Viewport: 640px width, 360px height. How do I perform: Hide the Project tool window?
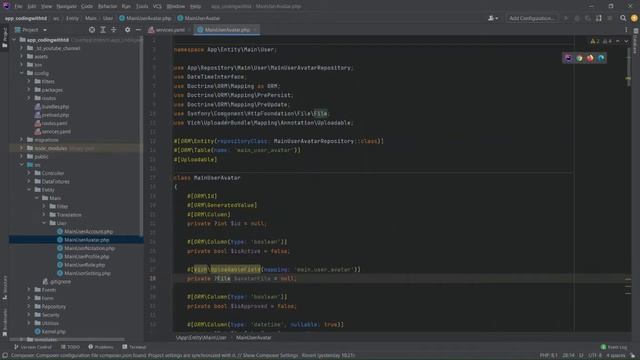[138, 30]
